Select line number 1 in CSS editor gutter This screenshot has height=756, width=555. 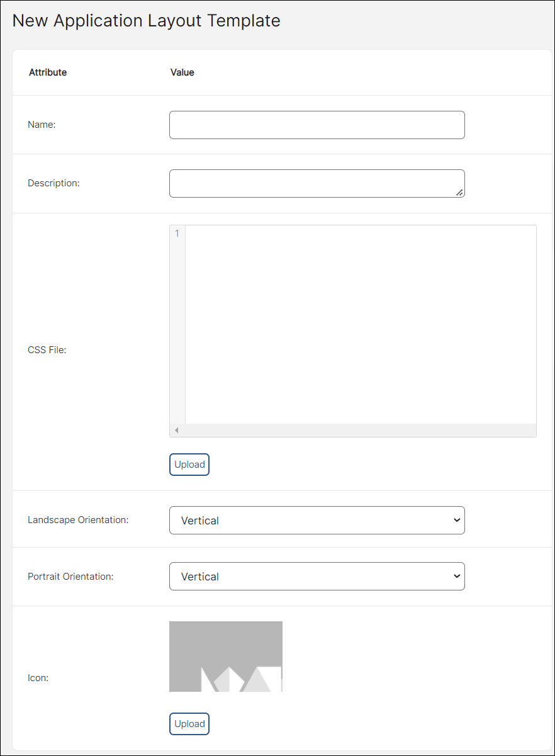pos(177,234)
